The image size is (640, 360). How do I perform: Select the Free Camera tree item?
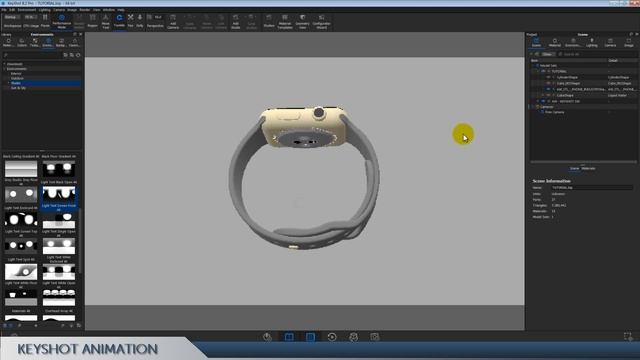(x=555, y=112)
